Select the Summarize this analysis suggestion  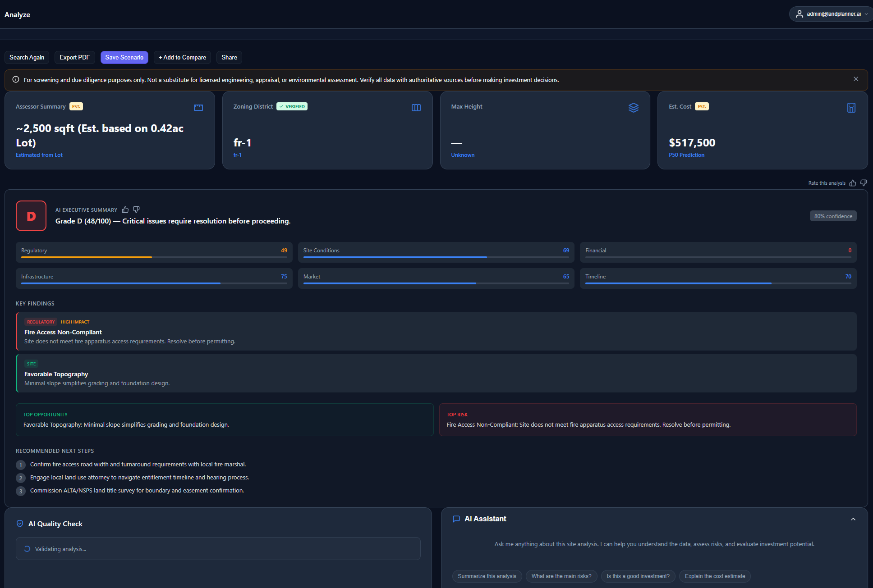[487, 576]
